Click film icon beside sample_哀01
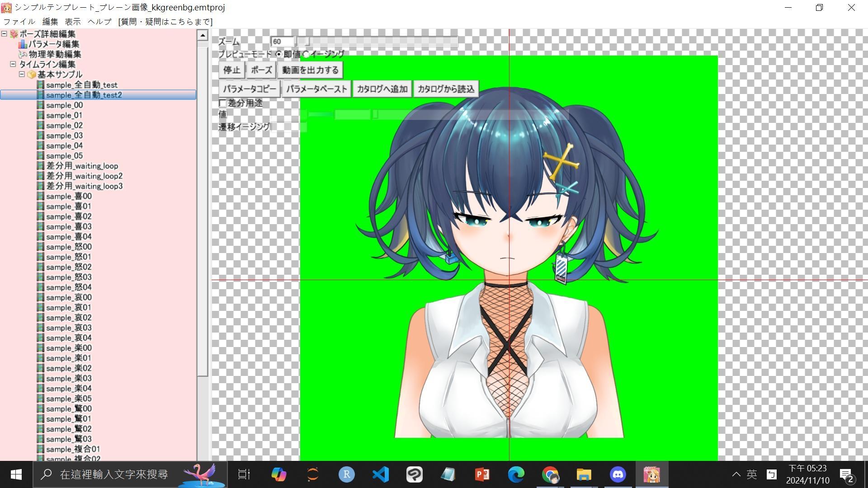 [40, 308]
